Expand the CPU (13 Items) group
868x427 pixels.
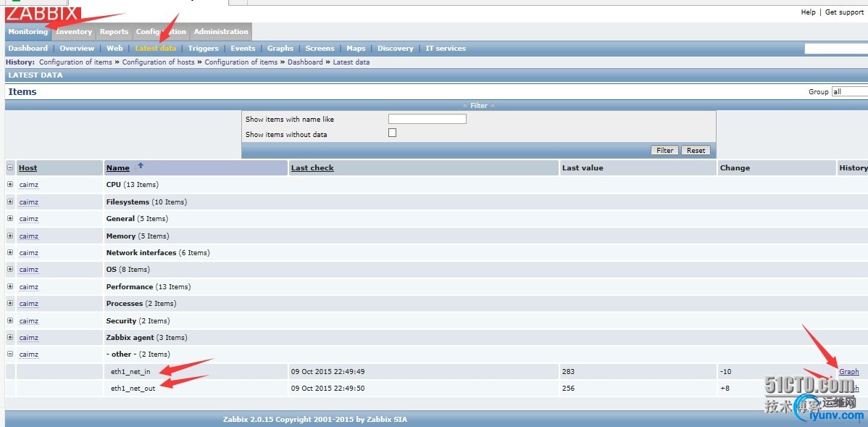tap(10, 184)
